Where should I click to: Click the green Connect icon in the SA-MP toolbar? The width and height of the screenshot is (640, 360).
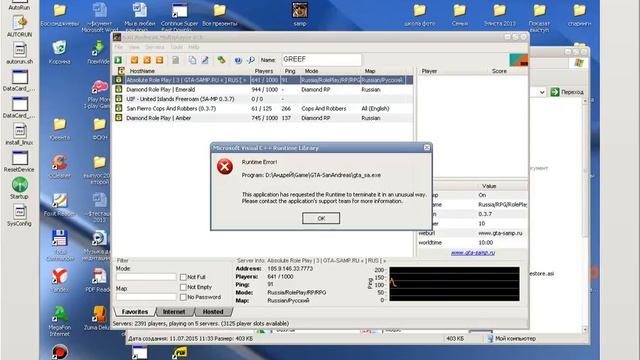pyautogui.click(x=118, y=60)
